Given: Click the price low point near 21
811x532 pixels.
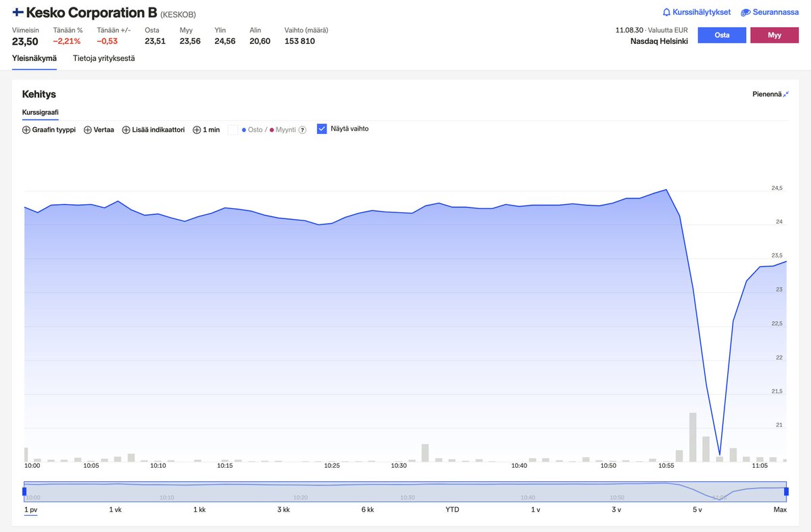Looking at the screenshot, I should [719, 454].
